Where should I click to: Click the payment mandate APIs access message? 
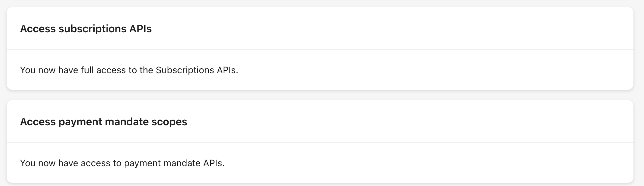click(x=122, y=163)
